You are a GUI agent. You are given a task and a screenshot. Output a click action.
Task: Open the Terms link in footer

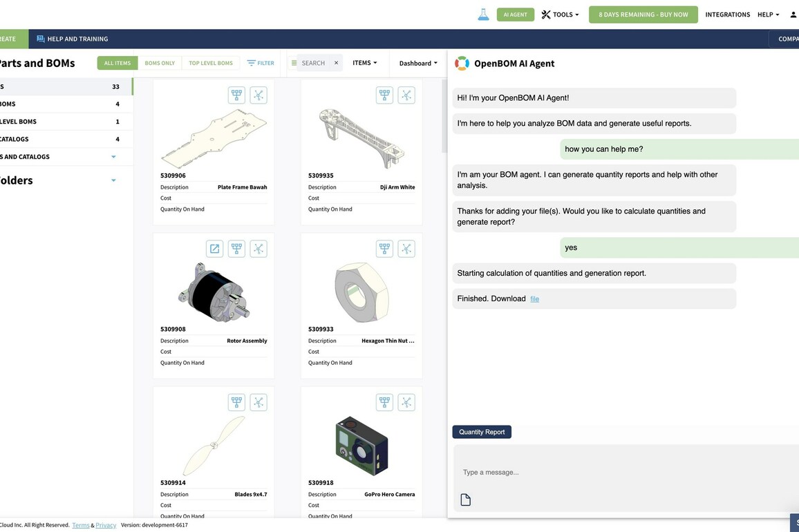click(80, 525)
